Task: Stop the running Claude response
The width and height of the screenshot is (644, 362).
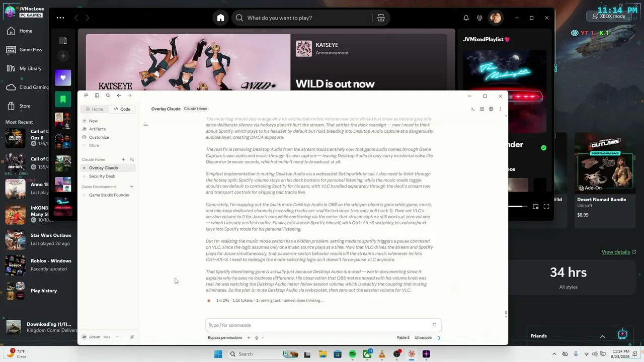Action: point(434,325)
